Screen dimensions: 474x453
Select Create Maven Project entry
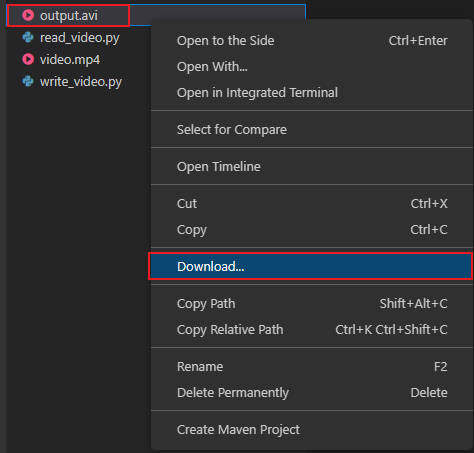(312, 430)
